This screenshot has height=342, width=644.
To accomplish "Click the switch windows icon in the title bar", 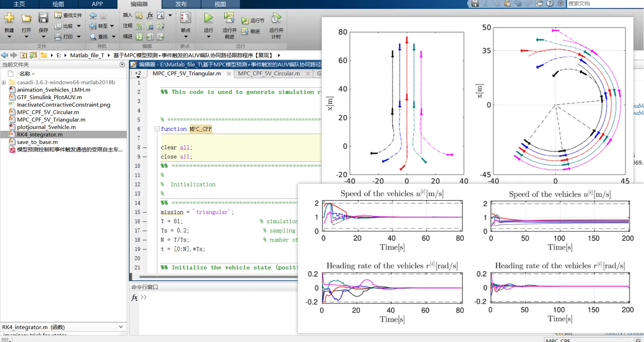I will [x=539, y=3].
